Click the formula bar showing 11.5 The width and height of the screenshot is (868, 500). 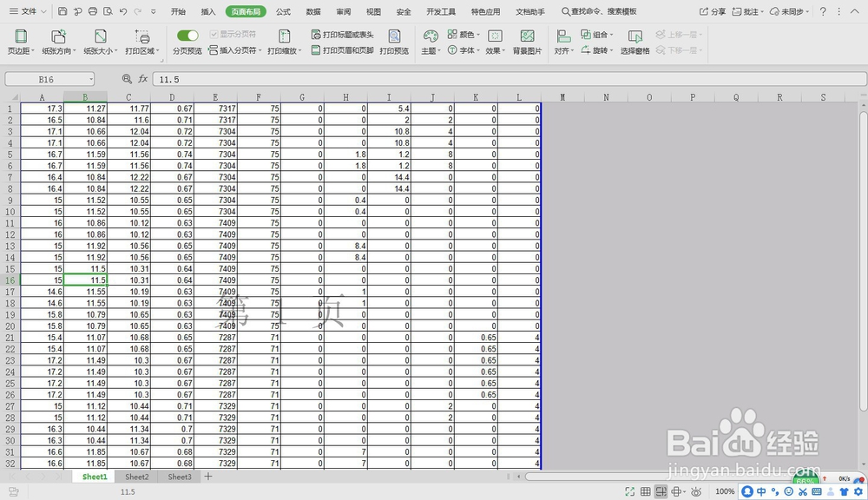click(510, 79)
